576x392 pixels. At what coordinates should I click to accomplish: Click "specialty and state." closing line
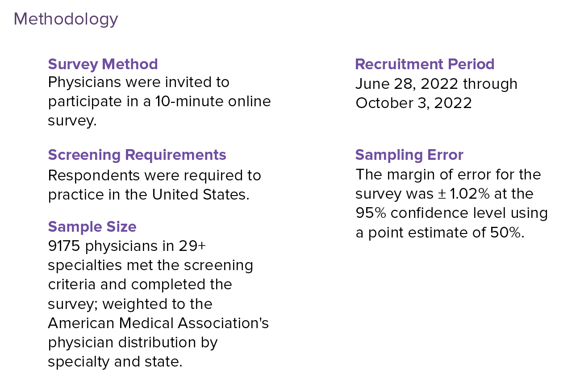point(115,361)
